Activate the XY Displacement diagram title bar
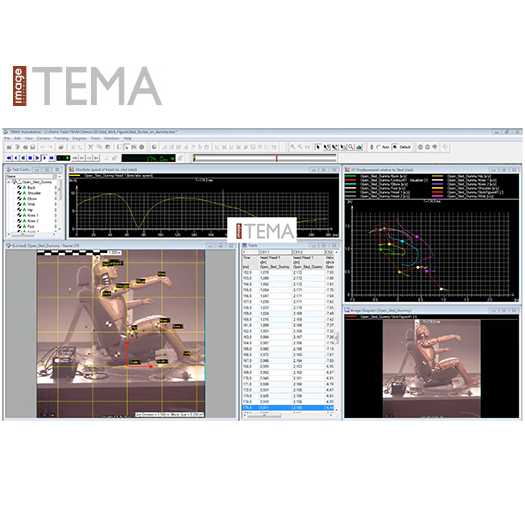The image size is (525, 525). tap(433, 170)
